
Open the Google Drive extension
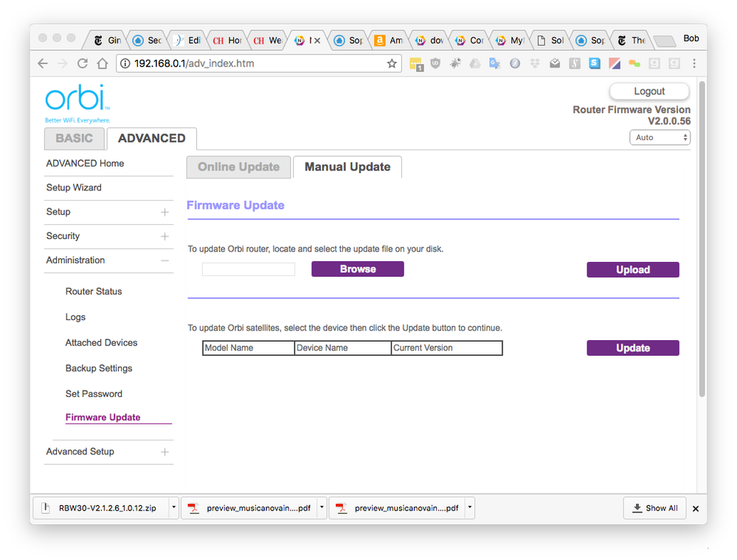[x=475, y=63]
